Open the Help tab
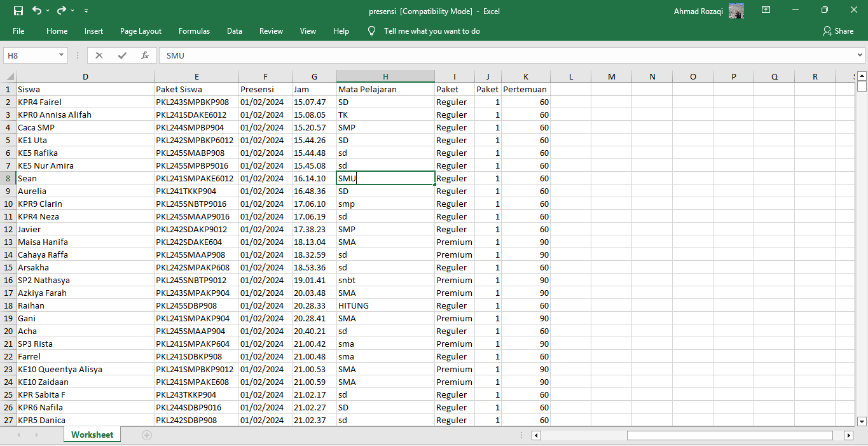The width and height of the screenshot is (868, 446). click(341, 31)
